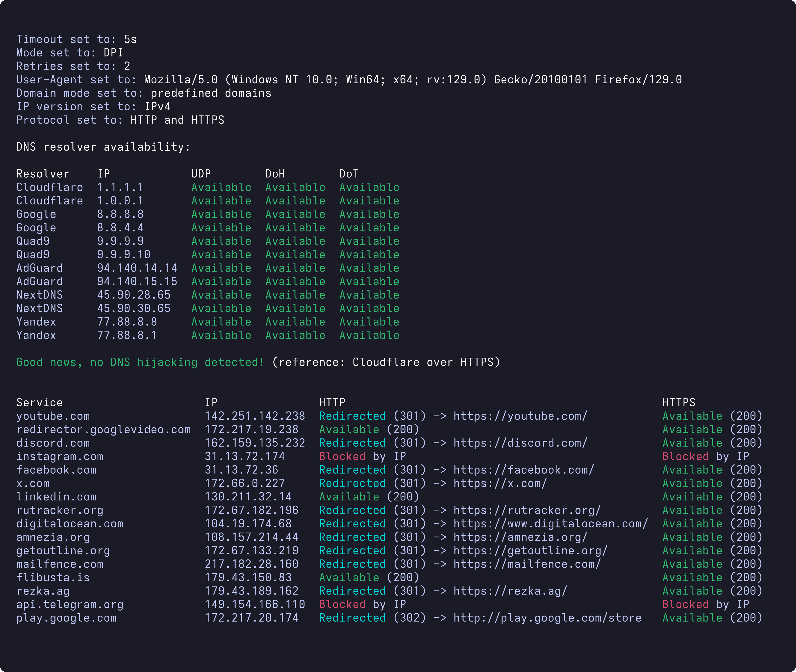
Task: Click the NextDNS 45.90.30.65 DoH Available status
Action: click(x=295, y=309)
